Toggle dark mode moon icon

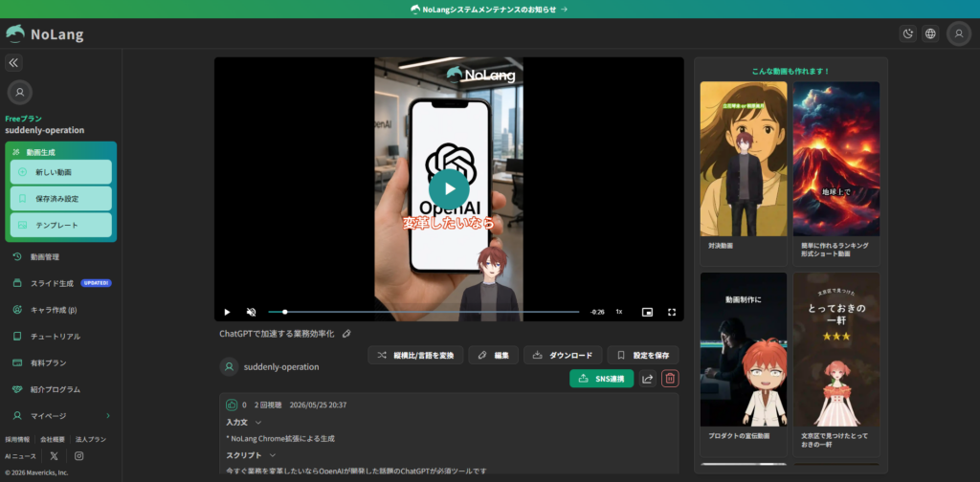coord(908,33)
